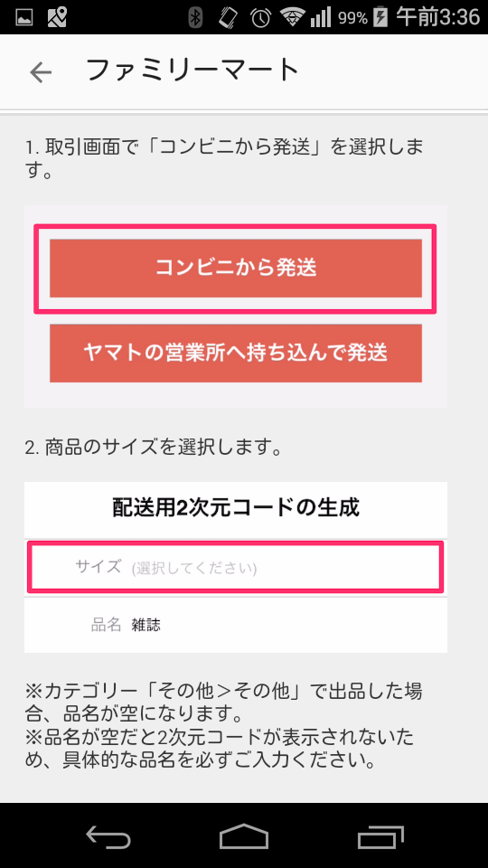Tap the battery charging icon
The width and height of the screenshot is (488, 868).
[380, 18]
